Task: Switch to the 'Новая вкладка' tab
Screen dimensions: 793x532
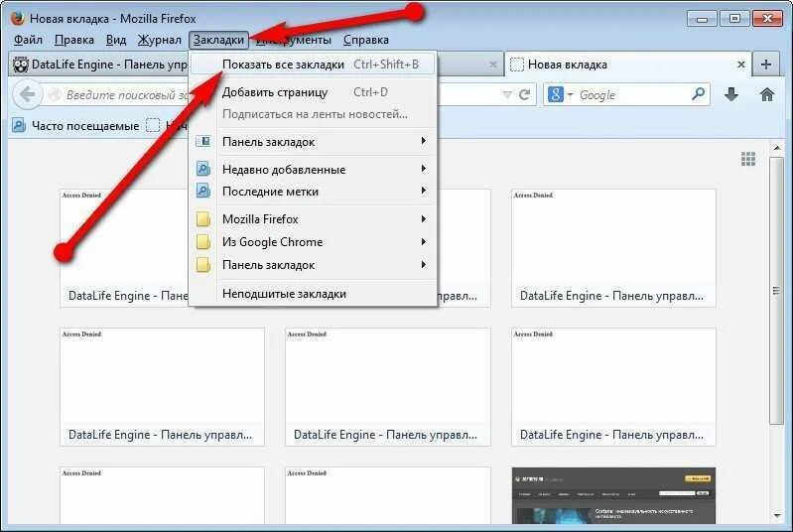Action: pos(627,65)
